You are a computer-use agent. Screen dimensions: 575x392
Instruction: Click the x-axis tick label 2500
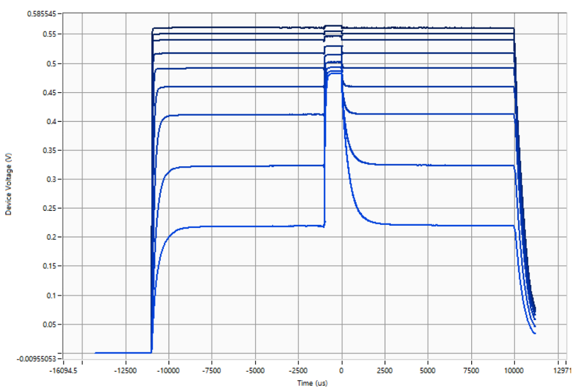point(385,371)
